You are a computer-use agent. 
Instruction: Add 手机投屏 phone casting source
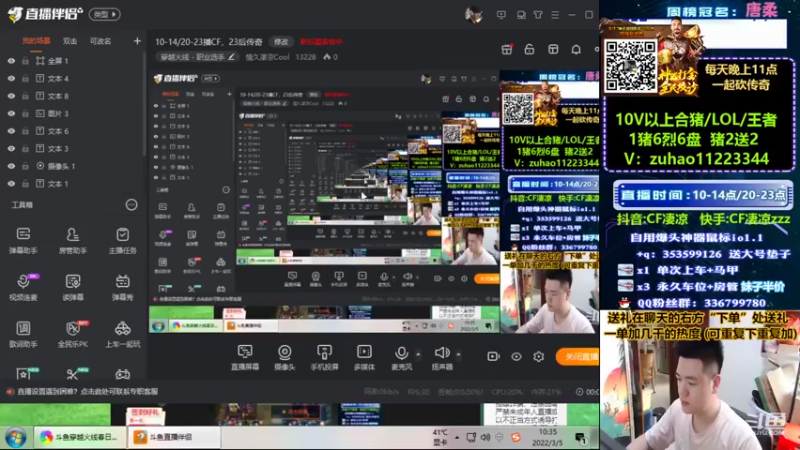point(324,357)
